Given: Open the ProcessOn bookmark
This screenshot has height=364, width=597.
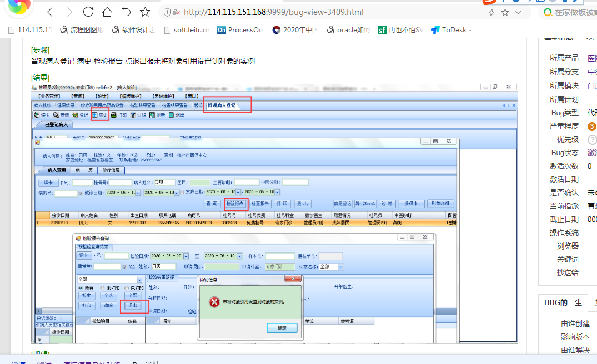Looking at the screenshot, I should coord(240,29).
